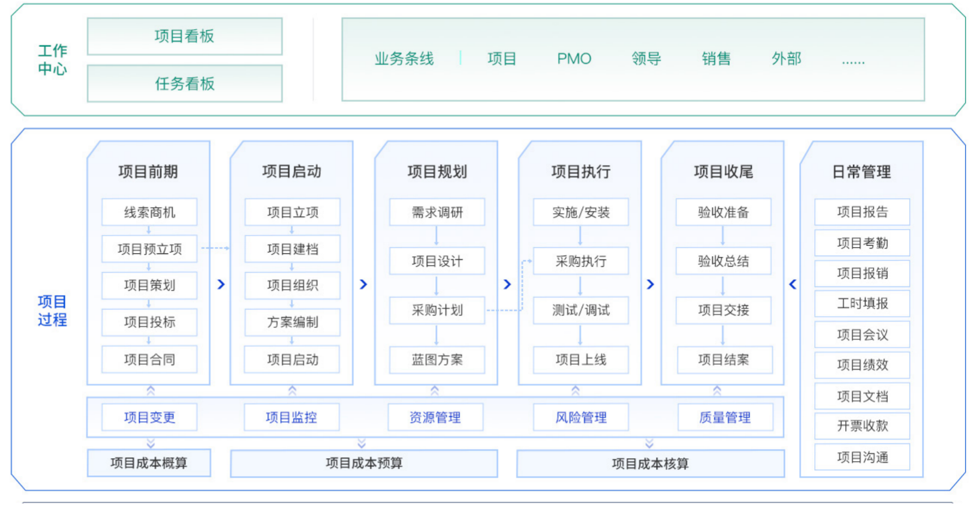The image size is (980, 520).
Task: Select the 项目组织 step
Action: pos(293,285)
